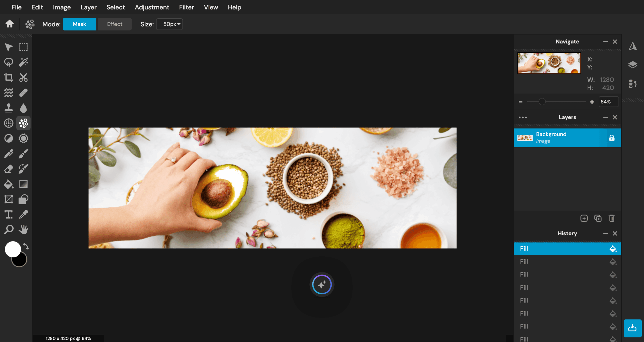Select the Frame tool

(9, 199)
